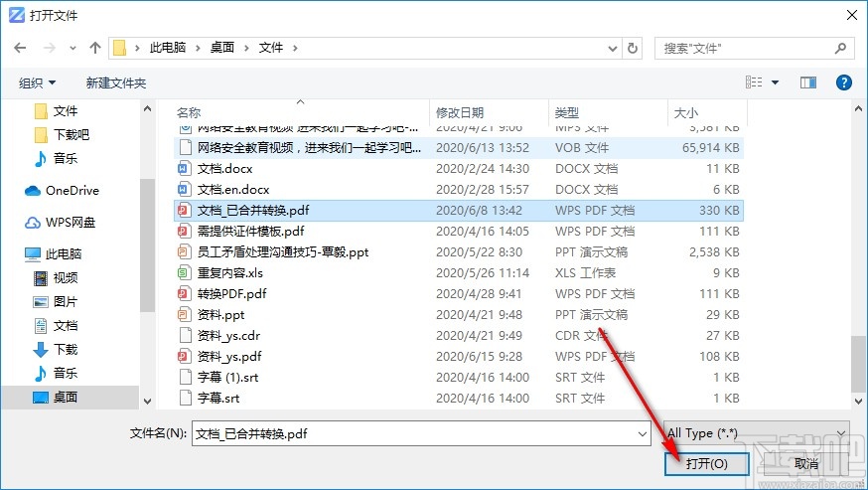This screenshot has width=868, height=490.
Task: Click WPS网盘 cloud icon in sidebar
Action: [33, 223]
